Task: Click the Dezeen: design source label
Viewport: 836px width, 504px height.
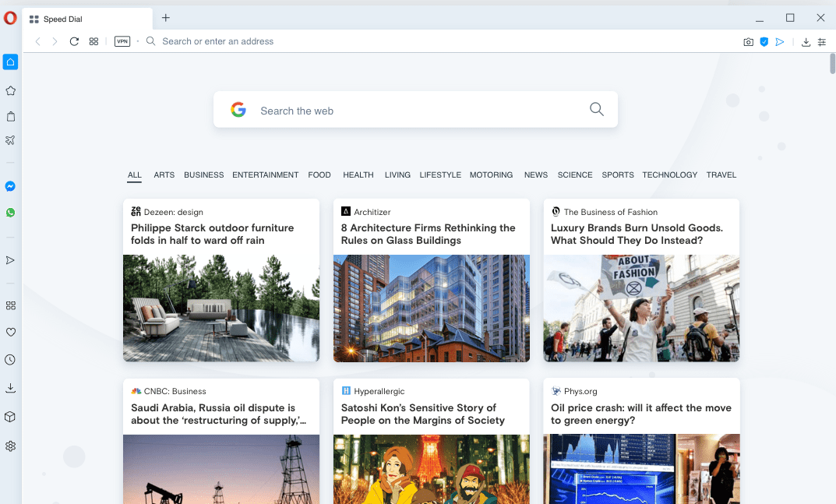Action: (x=173, y=212)
